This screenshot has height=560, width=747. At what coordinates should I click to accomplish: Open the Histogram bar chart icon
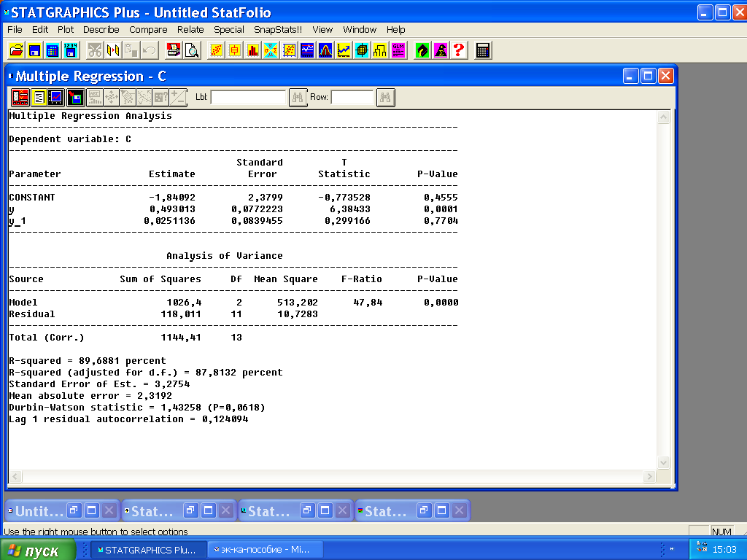click(252, 50)
